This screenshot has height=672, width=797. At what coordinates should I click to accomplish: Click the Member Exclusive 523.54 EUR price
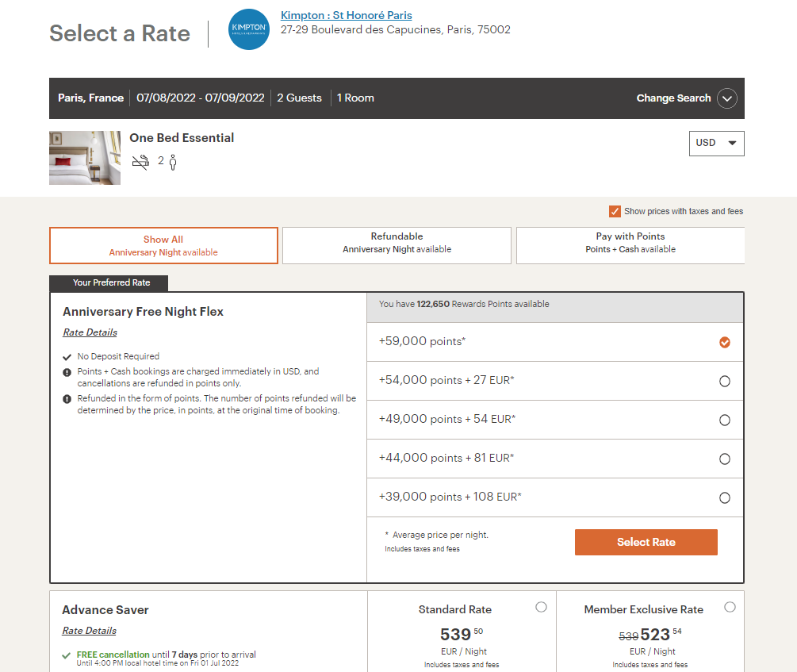tap(661, 635)
